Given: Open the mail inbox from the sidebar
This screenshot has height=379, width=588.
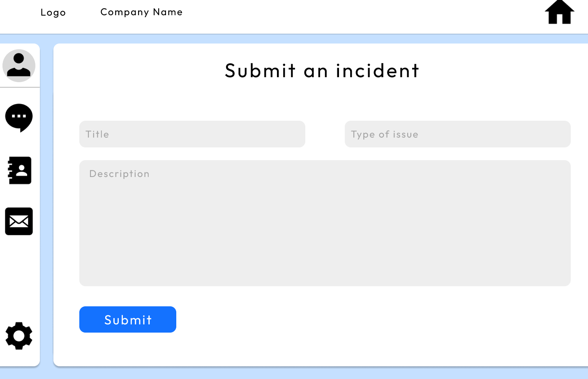Looking at the screenshot, I should click(x=19, y=221).
